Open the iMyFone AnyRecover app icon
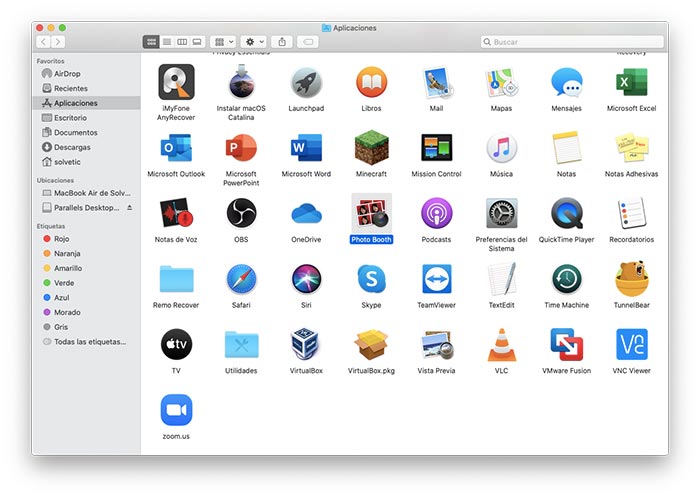This screenshot has width=700, height=497. coord(176,82)
